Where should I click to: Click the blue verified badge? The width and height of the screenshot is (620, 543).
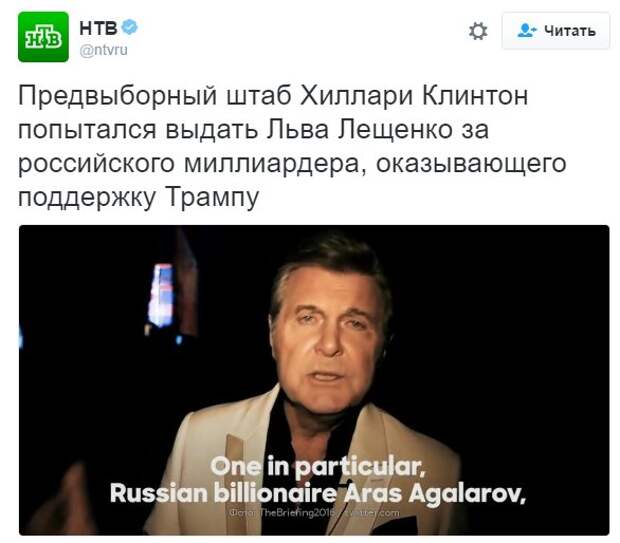130,27
